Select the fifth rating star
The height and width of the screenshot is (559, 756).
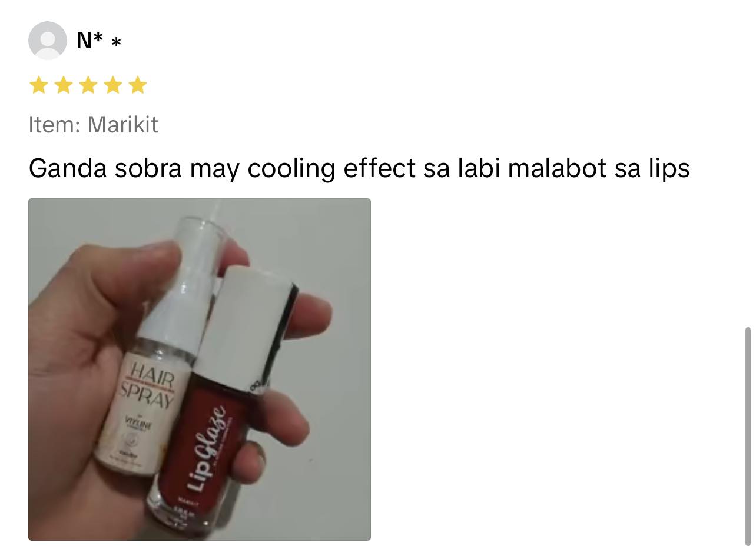click(137, 85)
